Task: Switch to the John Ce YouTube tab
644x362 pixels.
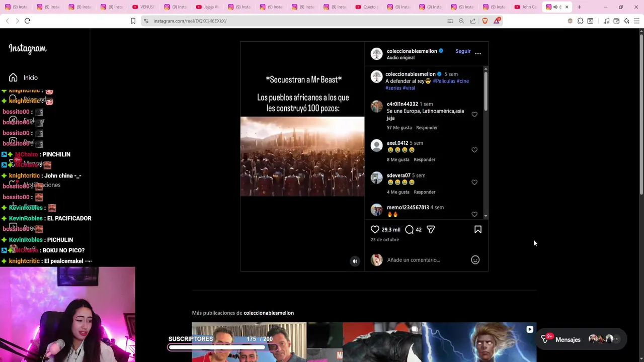Action: click(x=526, y=7)
